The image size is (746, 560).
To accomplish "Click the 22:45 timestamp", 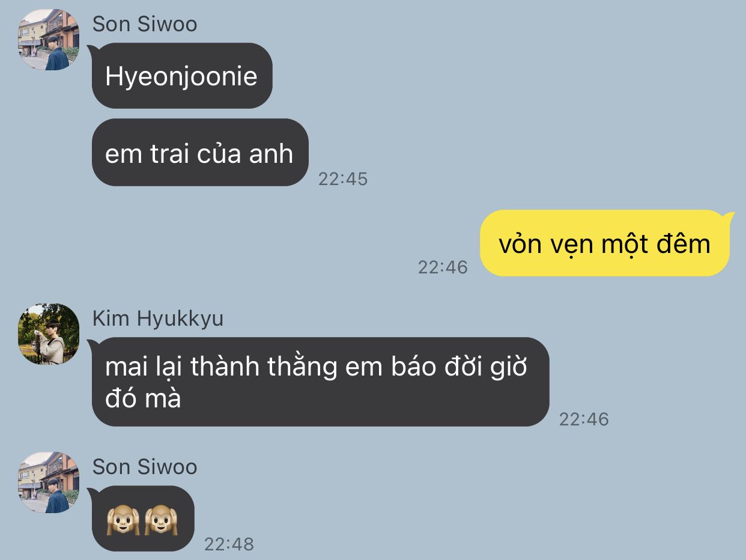I will click(x=343, y=179).
